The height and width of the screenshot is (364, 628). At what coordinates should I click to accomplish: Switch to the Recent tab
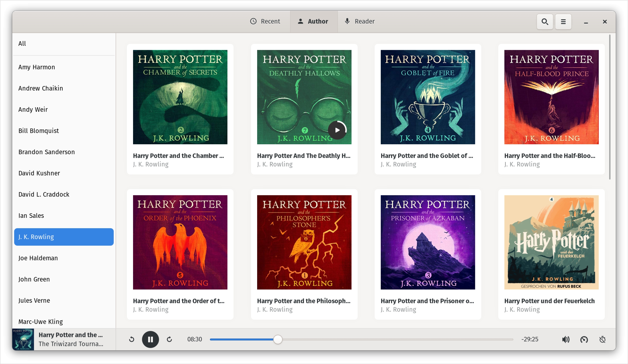pos(265,21)
